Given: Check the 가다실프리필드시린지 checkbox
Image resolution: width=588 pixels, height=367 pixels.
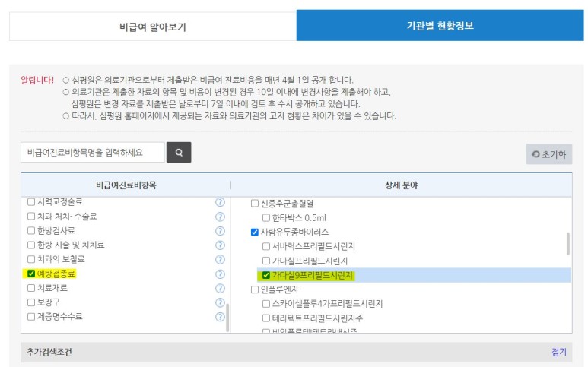Looking at the screenshot, I should click(266, 261).
